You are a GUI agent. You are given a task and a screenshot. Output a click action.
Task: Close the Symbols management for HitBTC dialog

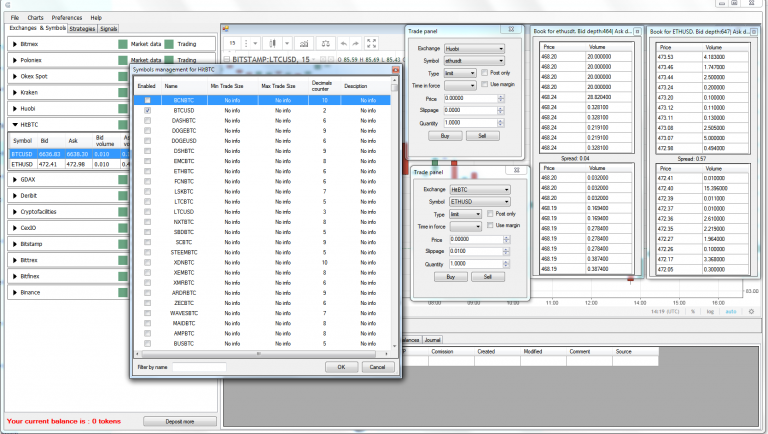(x=395, y=70)
